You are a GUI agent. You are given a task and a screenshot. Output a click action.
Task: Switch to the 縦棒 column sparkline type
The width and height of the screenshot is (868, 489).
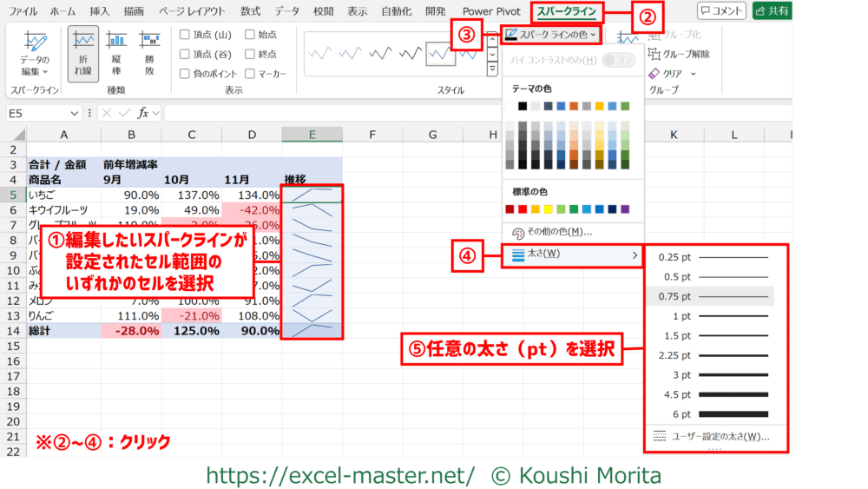pyautogui.click(x=116, y=54)
